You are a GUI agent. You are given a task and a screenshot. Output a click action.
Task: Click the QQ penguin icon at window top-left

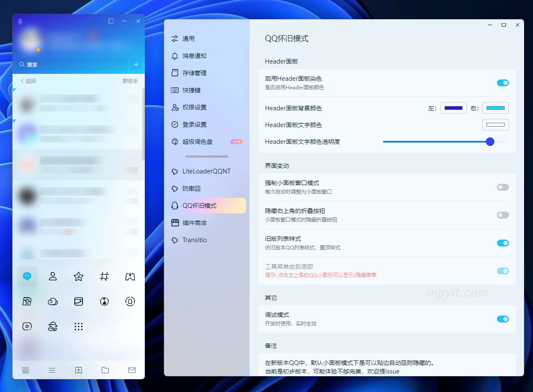pyautogui.click(x=20, y=21)
